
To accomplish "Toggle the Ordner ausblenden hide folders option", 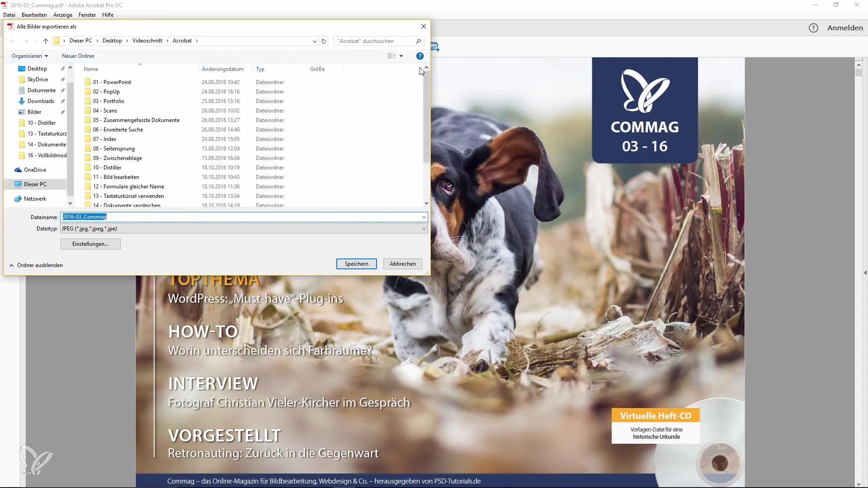I will [36, 264].
